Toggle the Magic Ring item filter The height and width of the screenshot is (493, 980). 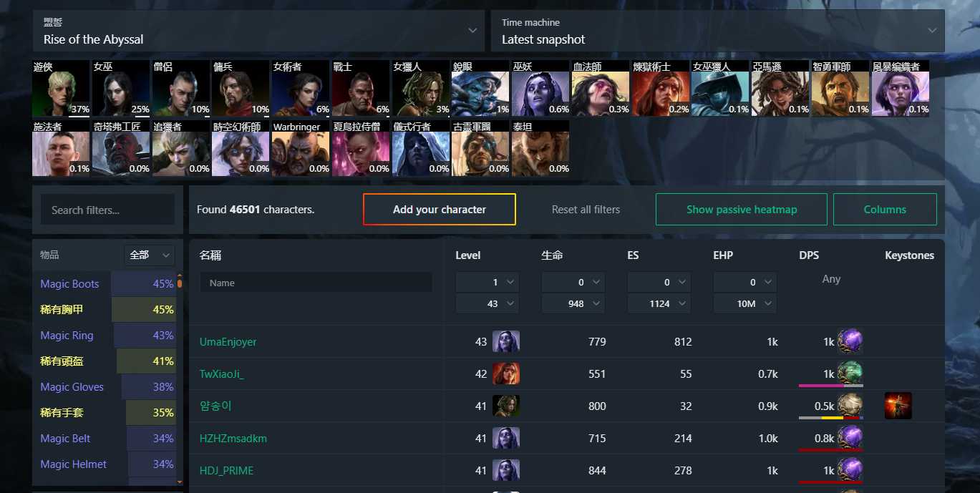[x=107, y=336]
